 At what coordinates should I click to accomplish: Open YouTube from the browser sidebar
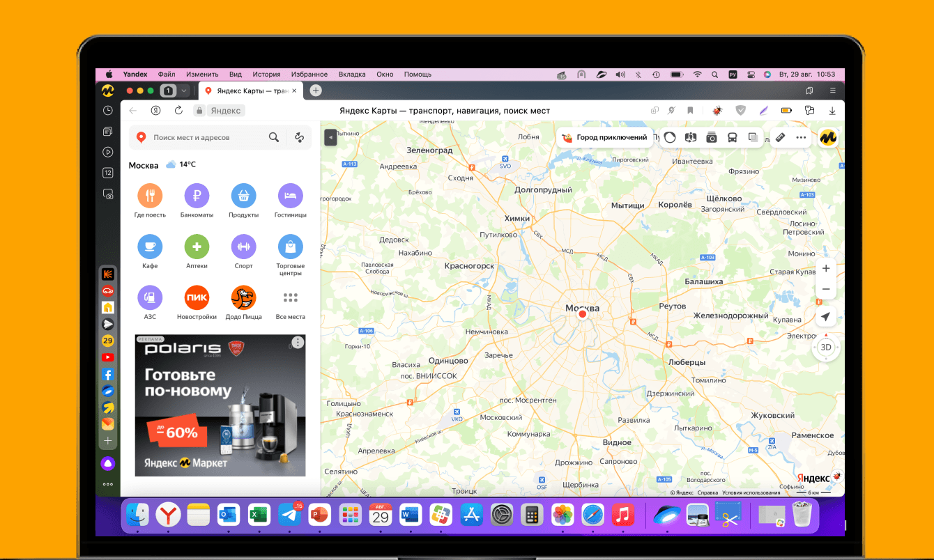pyautogui.click(x=108, y=357)
